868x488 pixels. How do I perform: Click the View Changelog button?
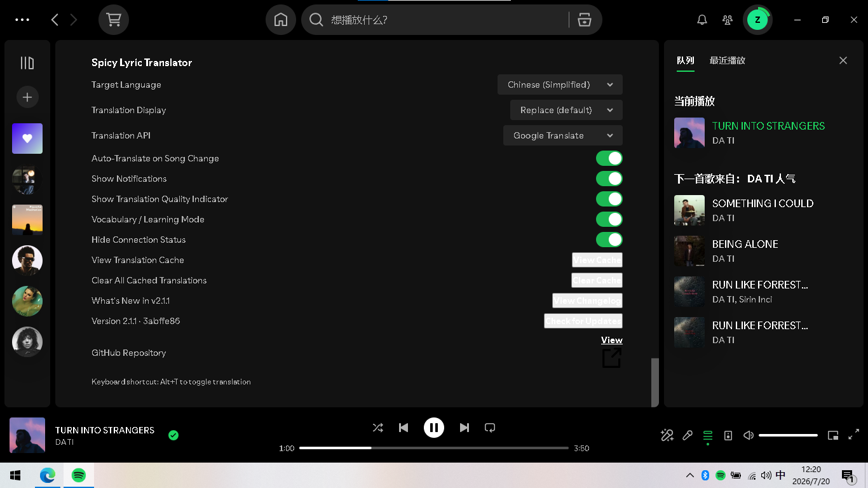click(x=587, y=301)
